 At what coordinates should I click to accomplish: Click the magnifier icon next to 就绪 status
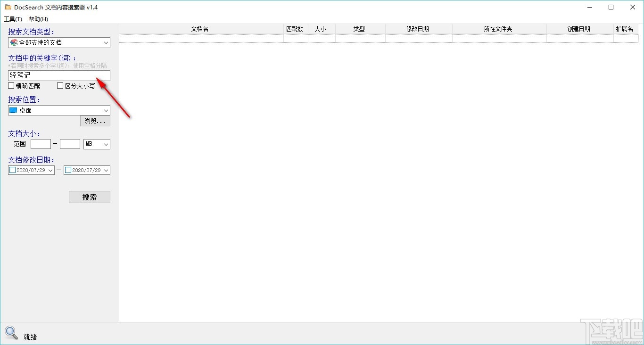point(11,333)
